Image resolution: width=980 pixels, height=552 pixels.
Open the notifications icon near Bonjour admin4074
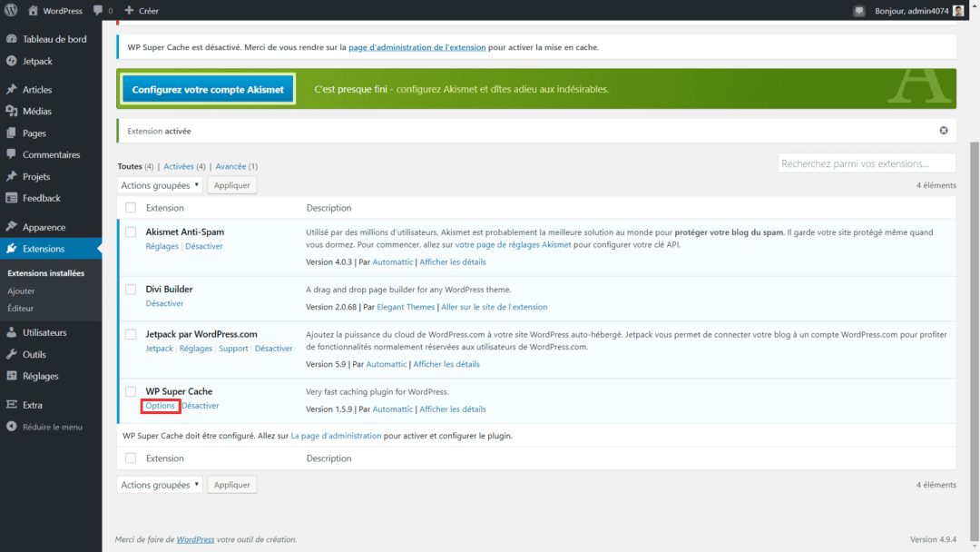tap(858, 11)
